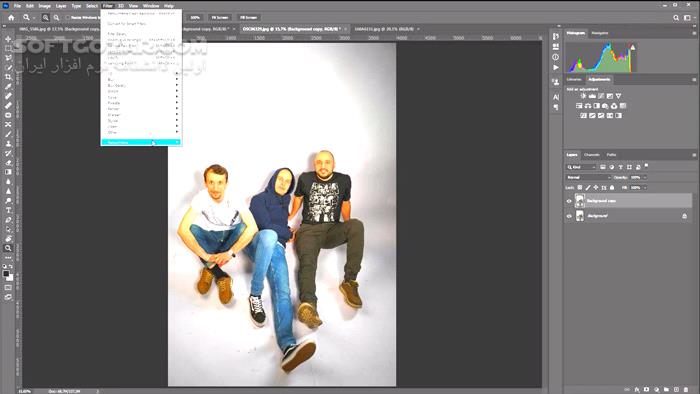Click the Background layer thumbnail

coord(579,216)
